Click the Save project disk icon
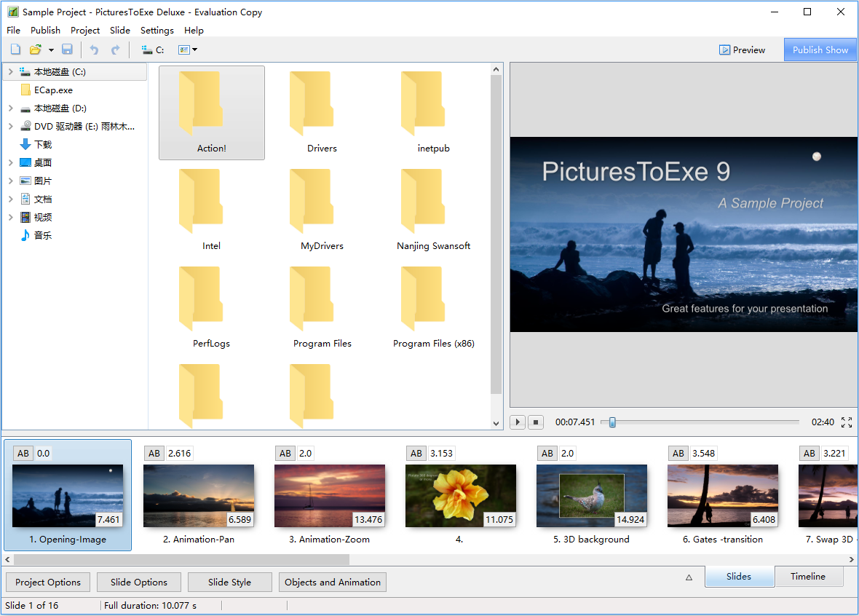Viewport: 859px width, 616px height. pos(67,50)
